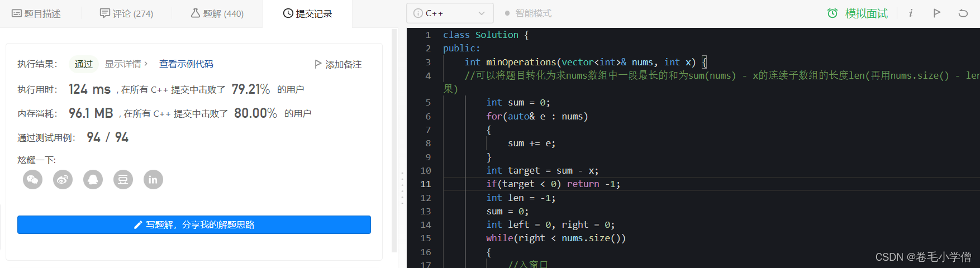Toggle 智能模式 smart mode
This screenshot has height=268, width=980.
528,13
